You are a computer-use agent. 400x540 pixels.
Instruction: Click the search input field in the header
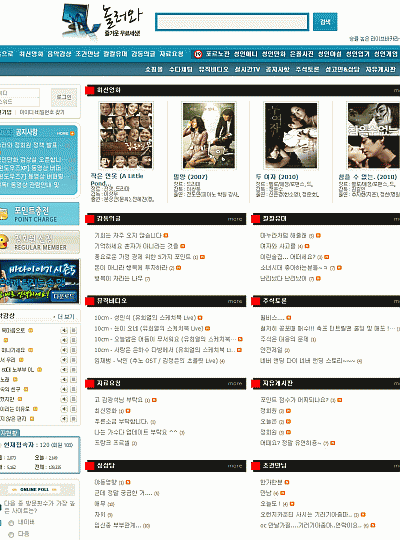point(232,22)
